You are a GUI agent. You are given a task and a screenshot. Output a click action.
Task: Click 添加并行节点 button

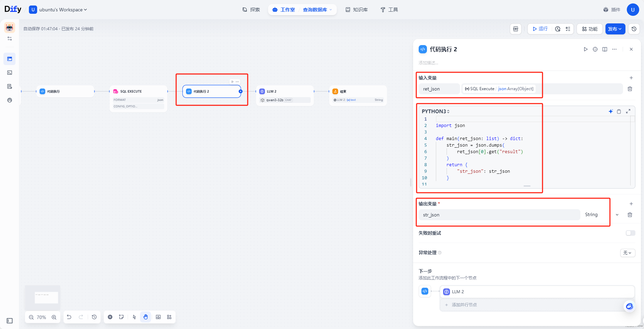[537, 305]
